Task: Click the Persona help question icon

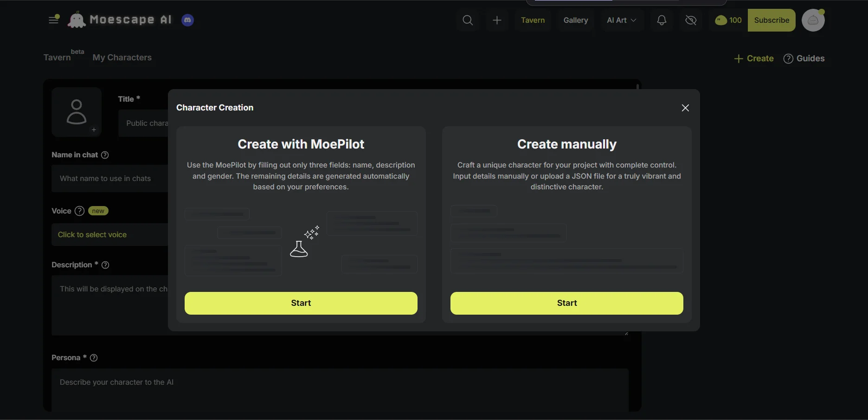Action: (94, 358)
